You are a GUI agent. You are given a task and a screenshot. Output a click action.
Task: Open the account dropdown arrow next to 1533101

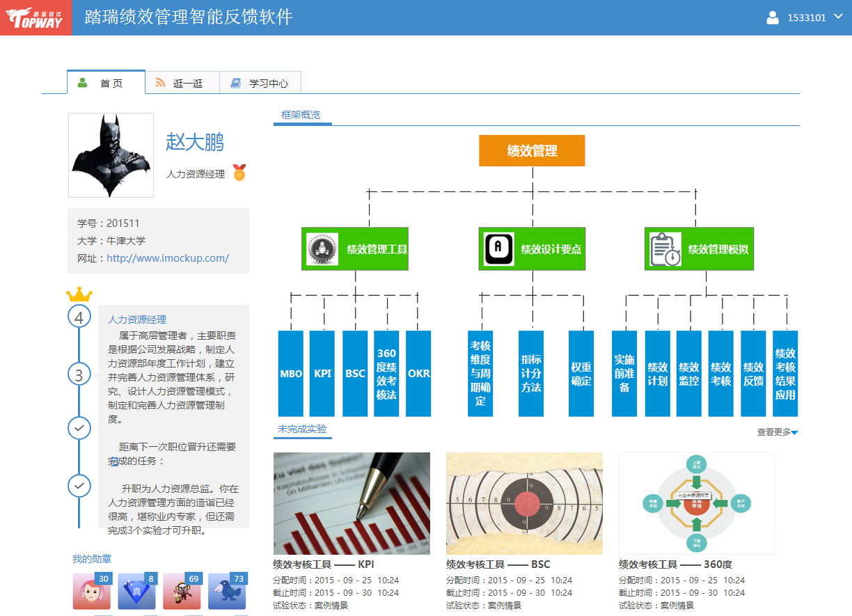(x=838, y=17)
